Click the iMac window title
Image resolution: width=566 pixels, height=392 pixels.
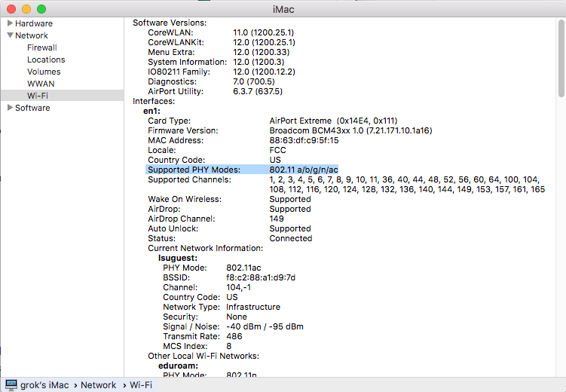(x=283, y=9)
